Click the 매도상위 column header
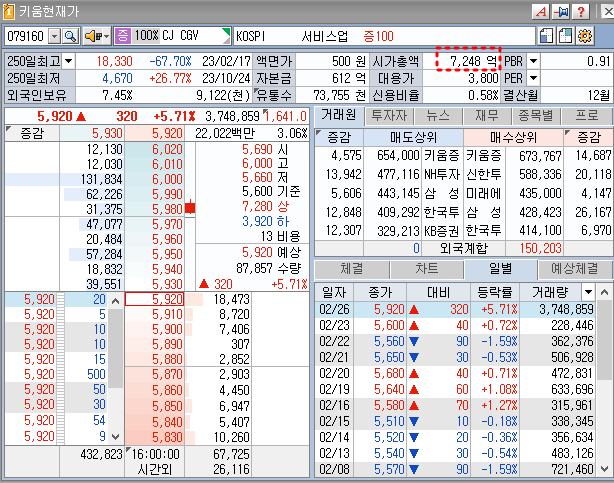The image size is (614, 483). click(x=414, y=137)
